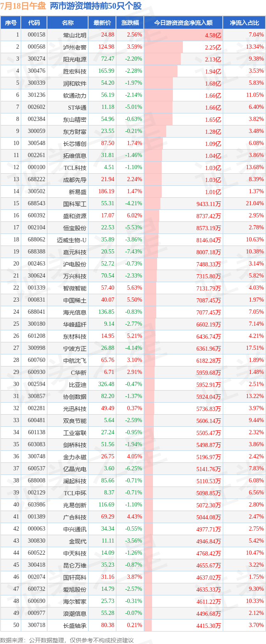Click net inflow 7315.80万
Screen dimensions: 266x644
coord(208,276)
